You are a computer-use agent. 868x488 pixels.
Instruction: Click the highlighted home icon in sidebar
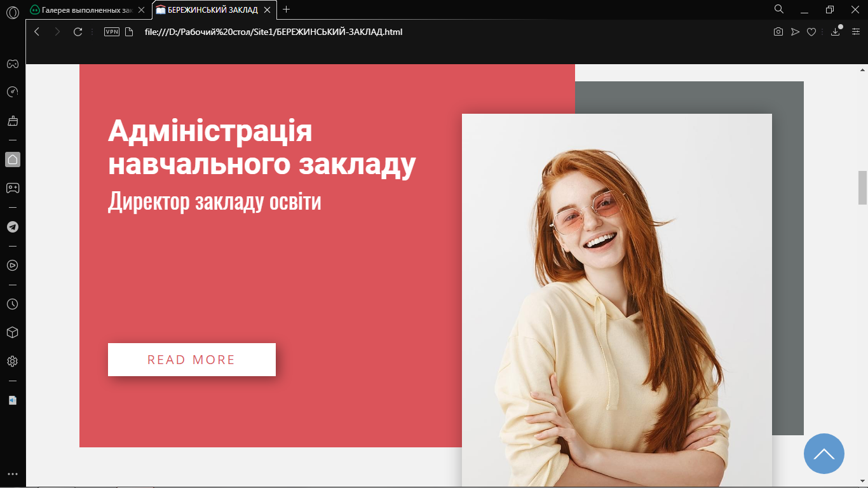click(13, 159)
